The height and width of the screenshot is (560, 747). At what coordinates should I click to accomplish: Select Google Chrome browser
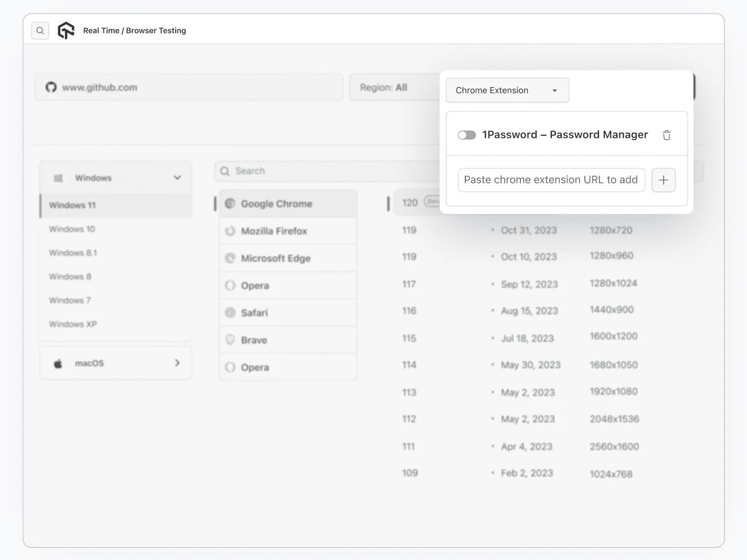288,203
